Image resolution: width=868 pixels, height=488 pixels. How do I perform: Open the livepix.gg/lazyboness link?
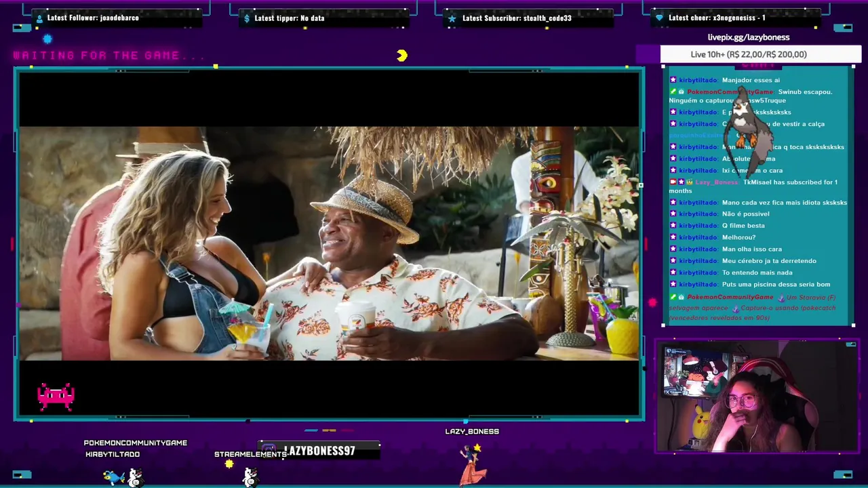click(x=749, y=37)
